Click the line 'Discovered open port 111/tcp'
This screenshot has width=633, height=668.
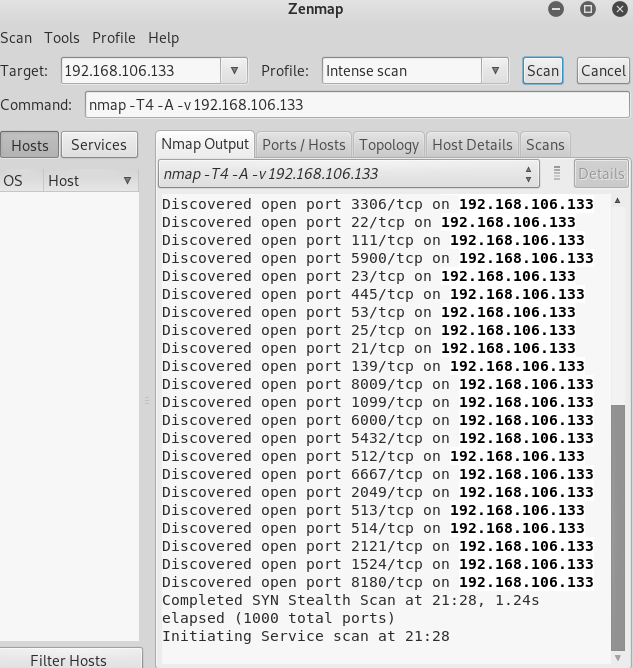(373, 240)
